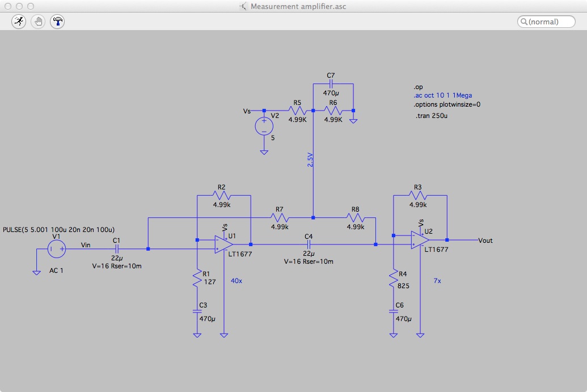The width and height of the screenshot is (587, 392).
Task: Select the C7 capacitor symbol
Action: pyautogui.click(x=331, y=84)
